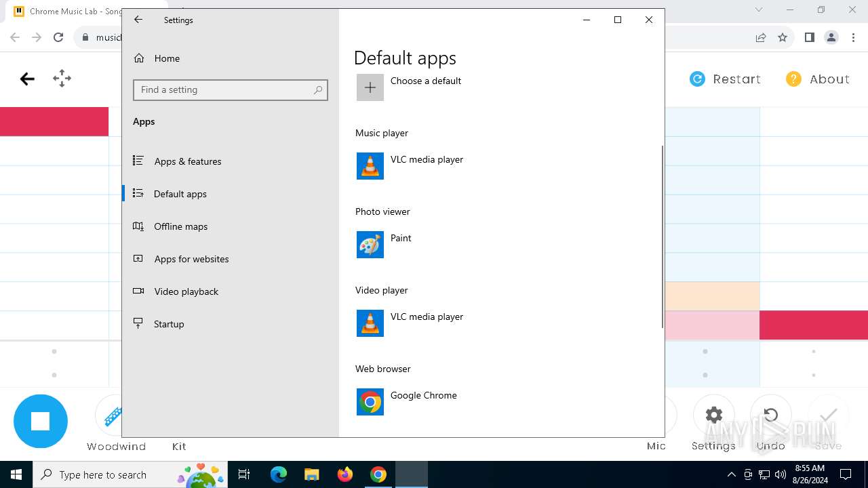Toggle Chrome's side panel icon
Viewport: 868px width, 488px height.
809,37
